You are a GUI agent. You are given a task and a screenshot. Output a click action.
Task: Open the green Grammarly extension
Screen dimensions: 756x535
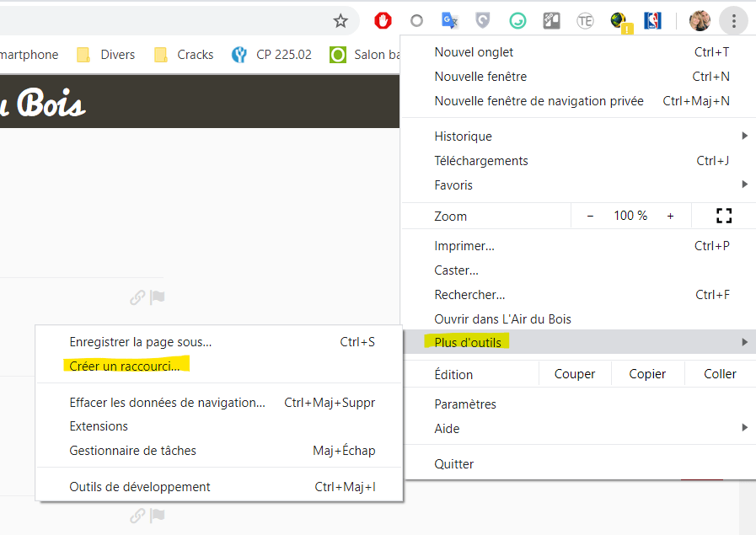(x=517, y=21)
